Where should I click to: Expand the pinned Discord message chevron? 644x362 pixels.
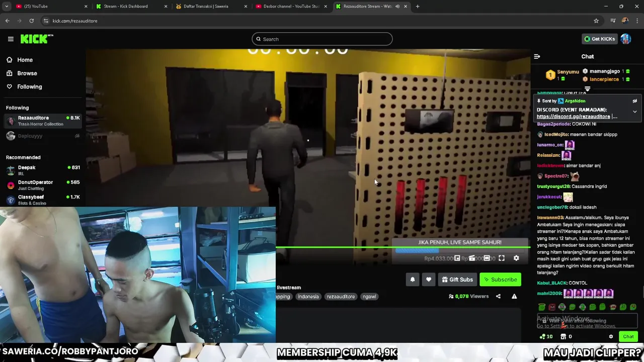click(635, 112)
